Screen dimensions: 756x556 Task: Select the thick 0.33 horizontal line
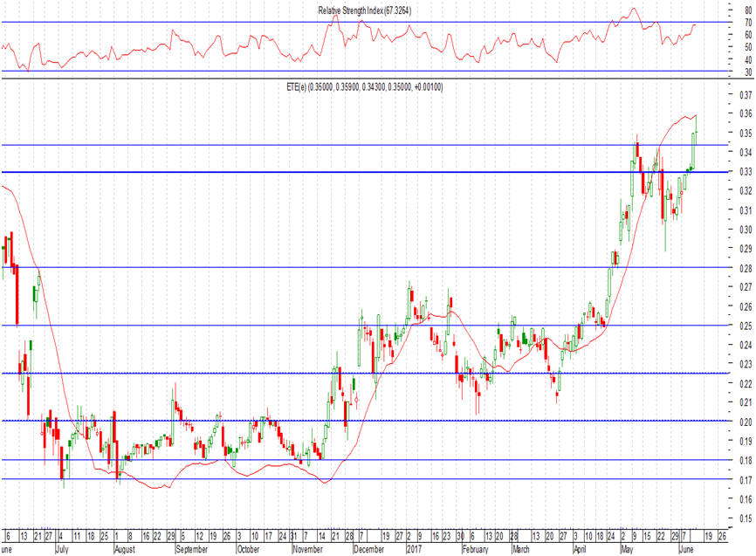tap(349, 172)
